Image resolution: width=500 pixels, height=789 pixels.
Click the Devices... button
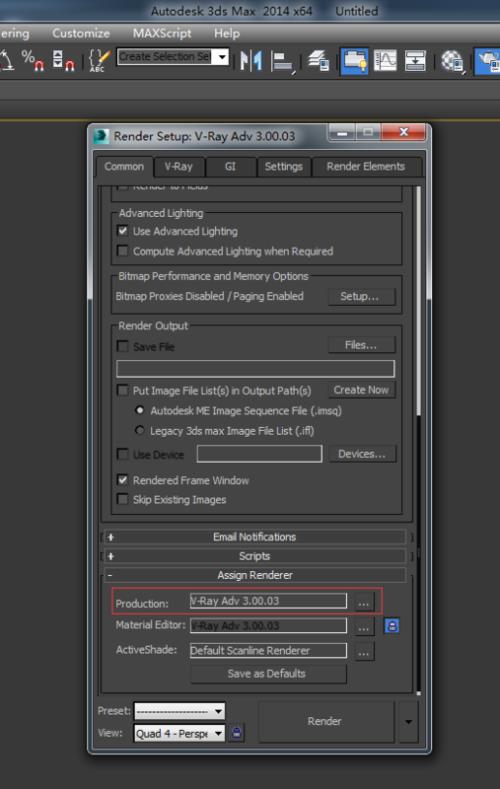tap(362, 454)
